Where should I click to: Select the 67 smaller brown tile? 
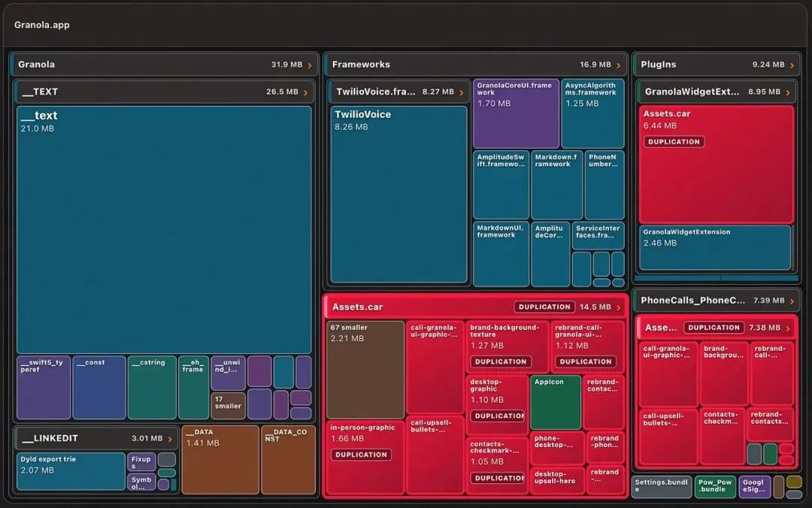pyautogui.click(x=365, y=369)
